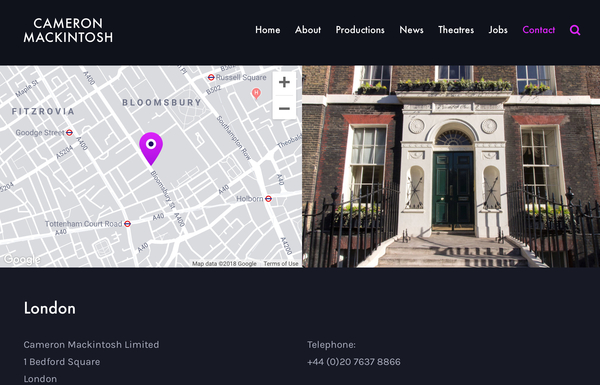
Task: Click the Telephone: label
Action: (331, 344)
